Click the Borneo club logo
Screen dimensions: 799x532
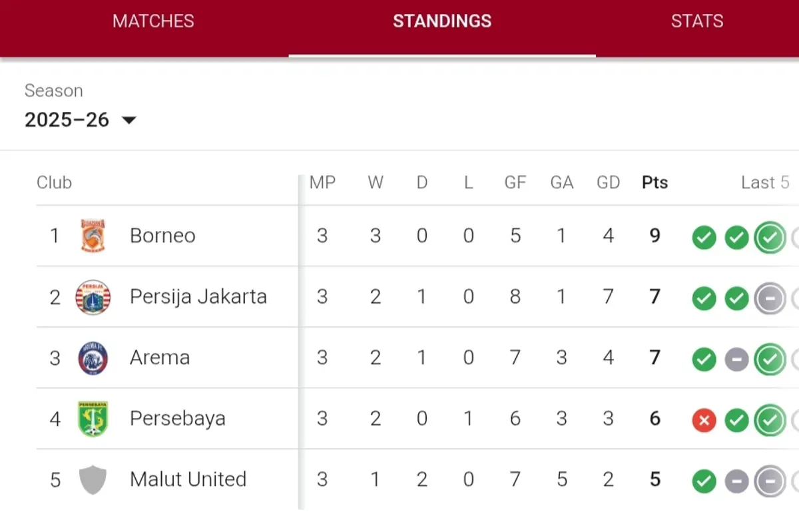coord(93,236)
